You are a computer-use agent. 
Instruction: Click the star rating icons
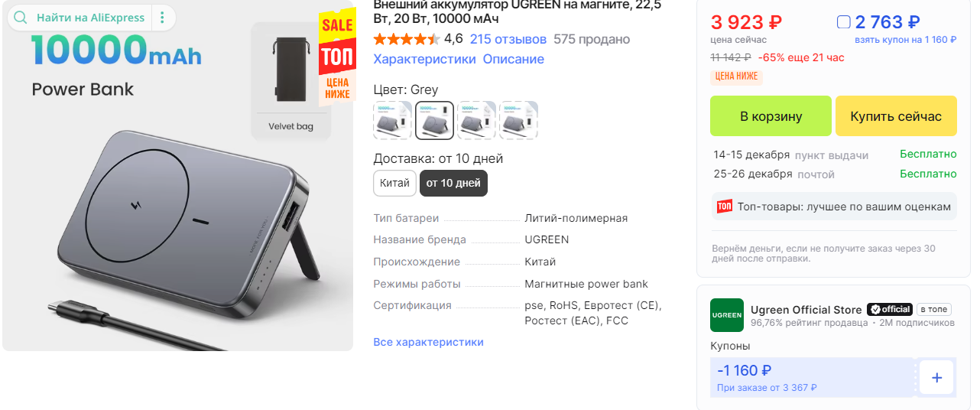click(406, 39)
